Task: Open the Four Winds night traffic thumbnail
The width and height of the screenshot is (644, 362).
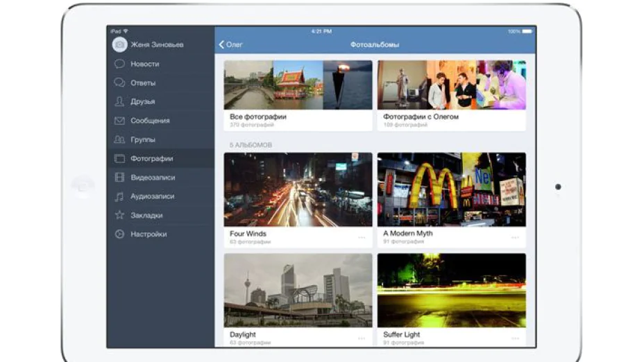Action: (298, 189)
